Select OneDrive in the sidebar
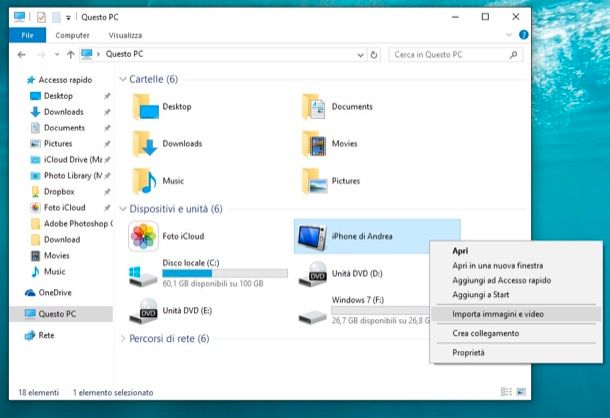 coord(55,292)
